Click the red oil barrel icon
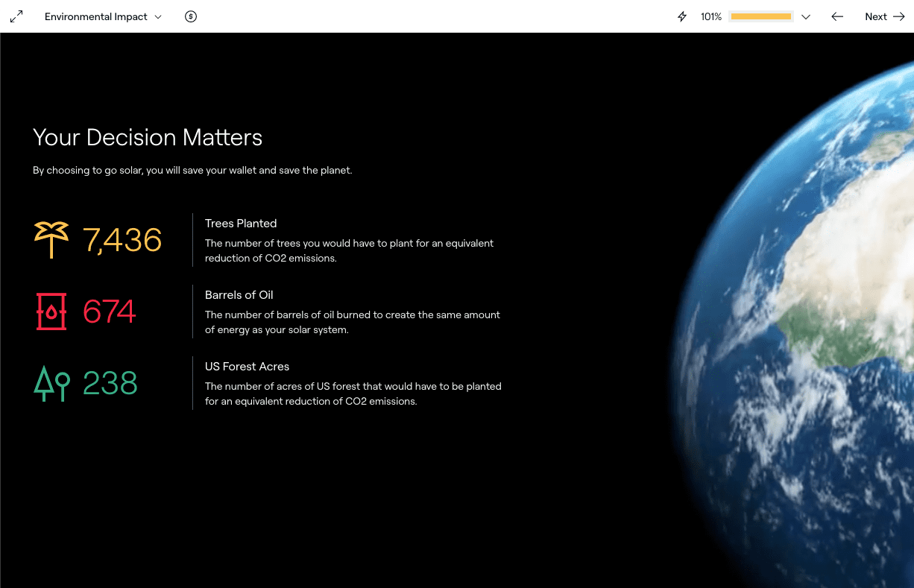The height and width of the screenshot is (588, 914). click(51, 312)
